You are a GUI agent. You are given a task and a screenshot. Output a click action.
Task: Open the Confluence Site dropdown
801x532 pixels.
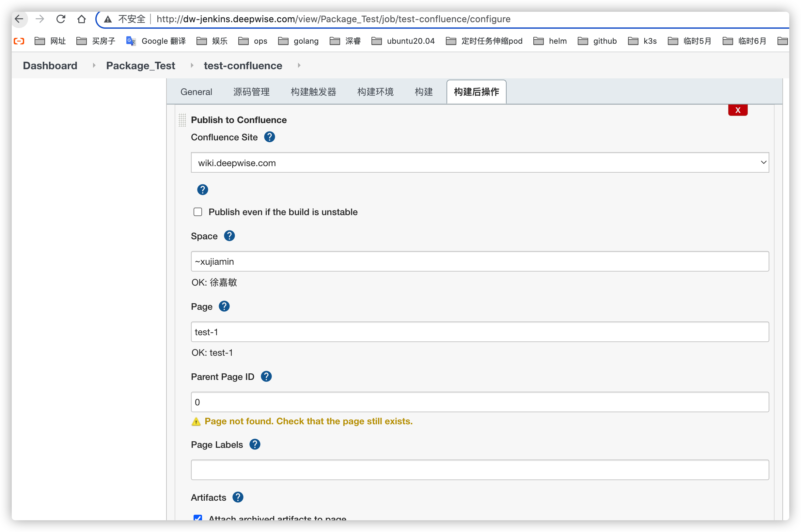(x=480, y=163)
